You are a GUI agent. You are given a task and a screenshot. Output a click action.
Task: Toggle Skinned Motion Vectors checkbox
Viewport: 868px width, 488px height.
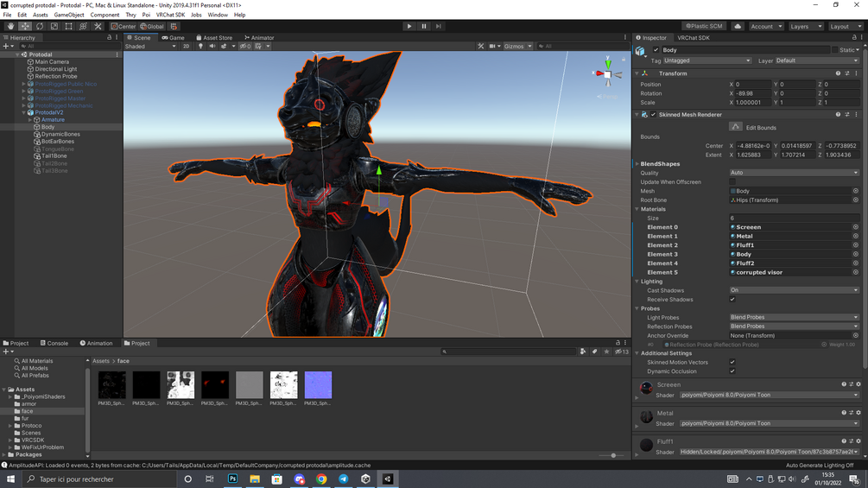pos(732,363)
